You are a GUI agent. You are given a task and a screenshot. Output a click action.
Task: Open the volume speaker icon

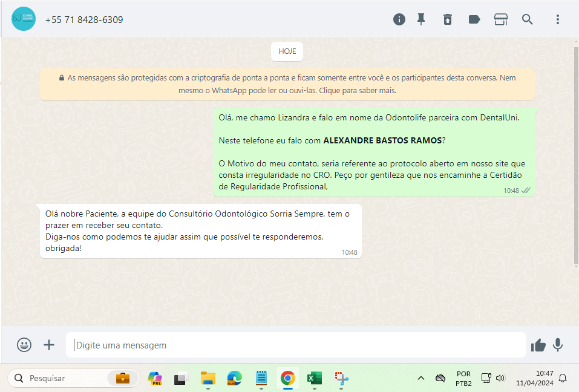[500, 378]
